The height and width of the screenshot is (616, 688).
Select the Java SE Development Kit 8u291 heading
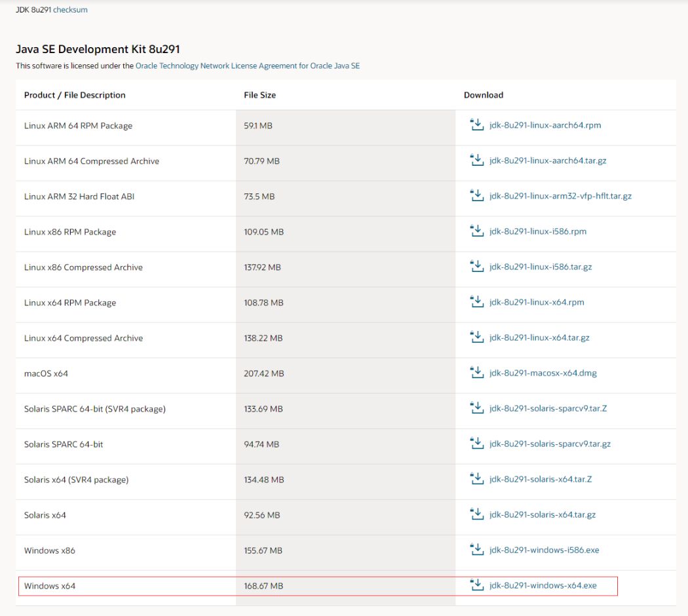(x=98, y=49)
